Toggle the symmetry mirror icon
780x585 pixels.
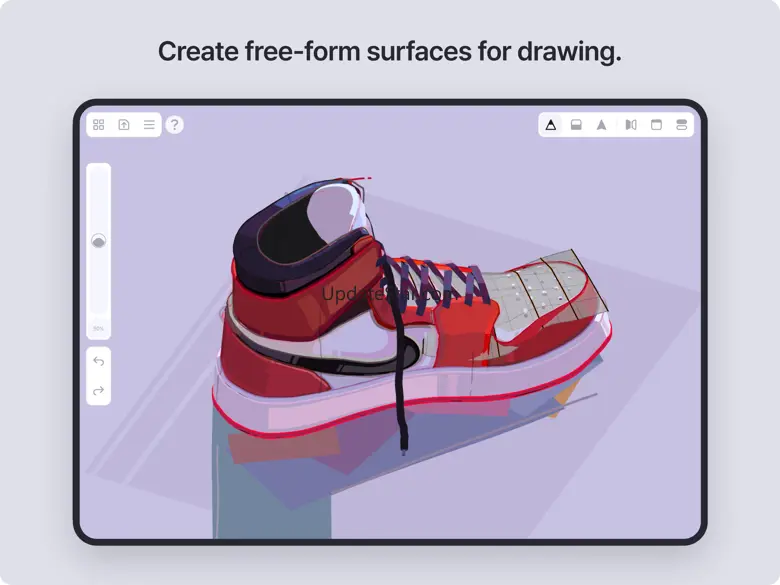(x=631, y=125)
